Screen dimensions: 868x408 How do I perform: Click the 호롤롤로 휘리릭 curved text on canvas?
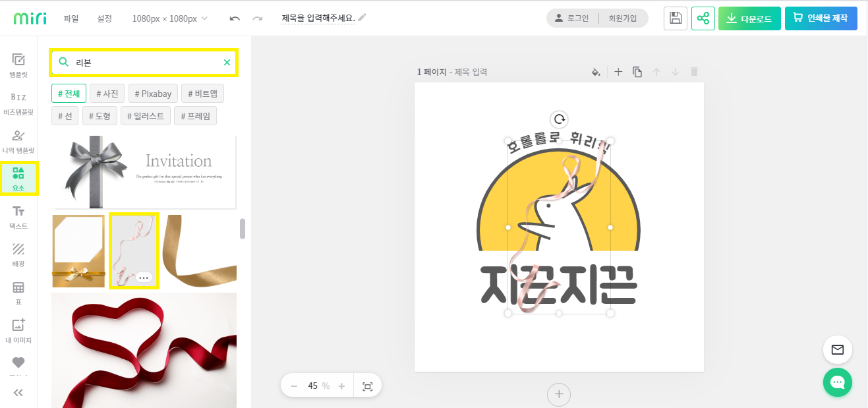(x=559, y=143)
